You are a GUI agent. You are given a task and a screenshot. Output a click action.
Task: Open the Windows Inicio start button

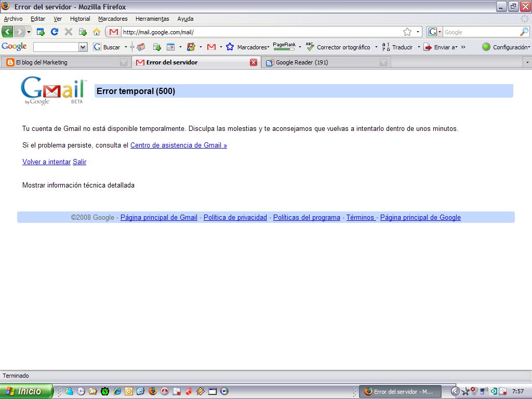(26, 391)
